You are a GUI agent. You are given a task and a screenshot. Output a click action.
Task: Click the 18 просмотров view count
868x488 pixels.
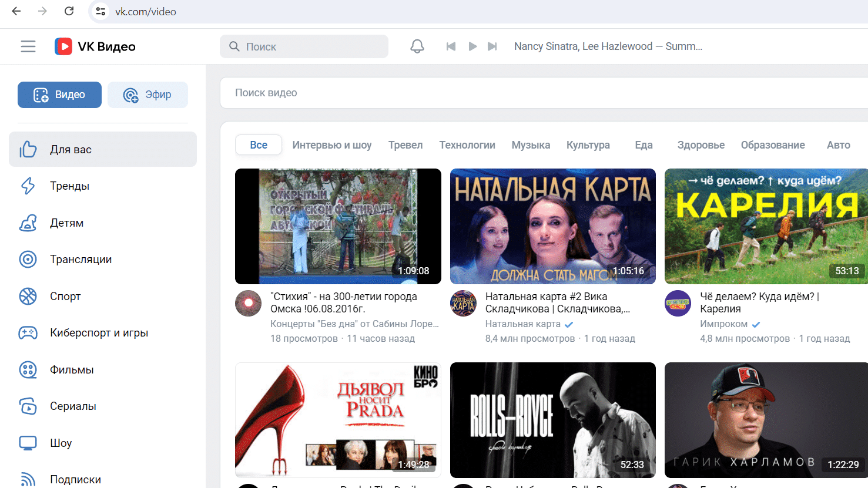[304, 338]
